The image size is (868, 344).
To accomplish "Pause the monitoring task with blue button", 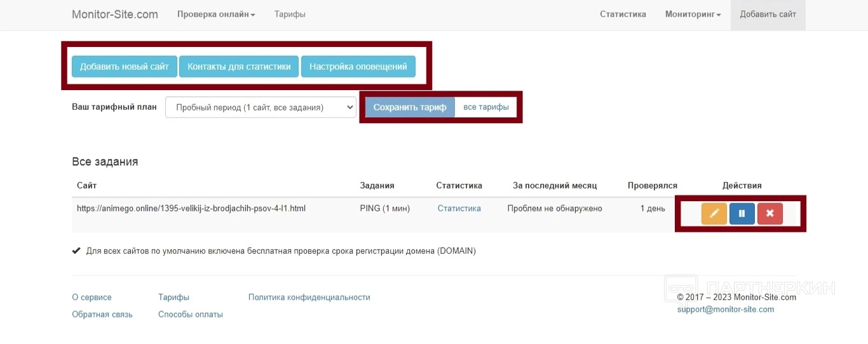I will [x=742, y=214].
